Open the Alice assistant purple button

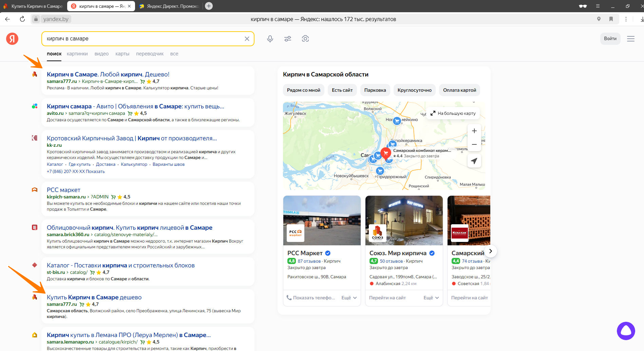(626, 331)
